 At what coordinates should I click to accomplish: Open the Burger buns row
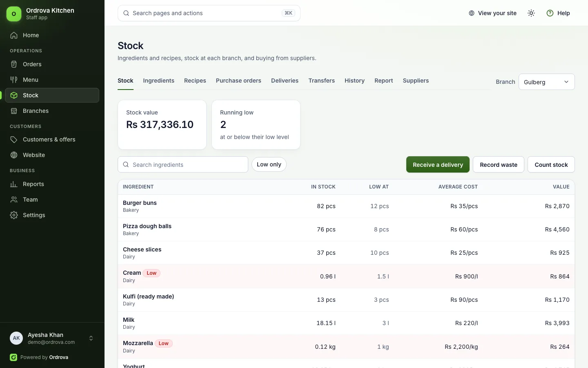(346, 206)
